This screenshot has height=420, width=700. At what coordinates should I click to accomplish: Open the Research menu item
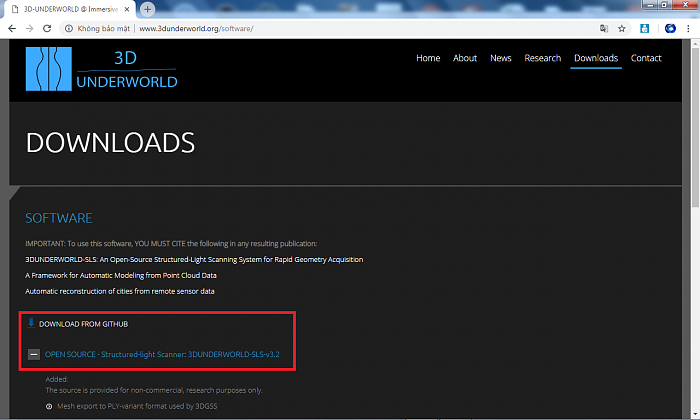[542, 58]
